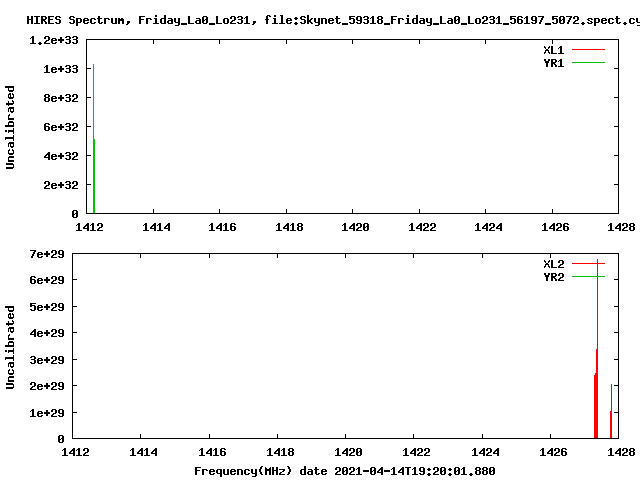This screenshot has width=640, height=480.
Task: Click the bottom plot's 1418 tick label
Action: click(x=280, y=452)
